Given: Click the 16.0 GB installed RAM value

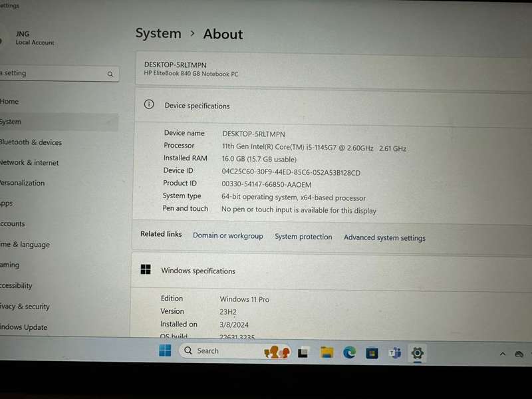Looking at the screenshot, I should click(259, 159).
